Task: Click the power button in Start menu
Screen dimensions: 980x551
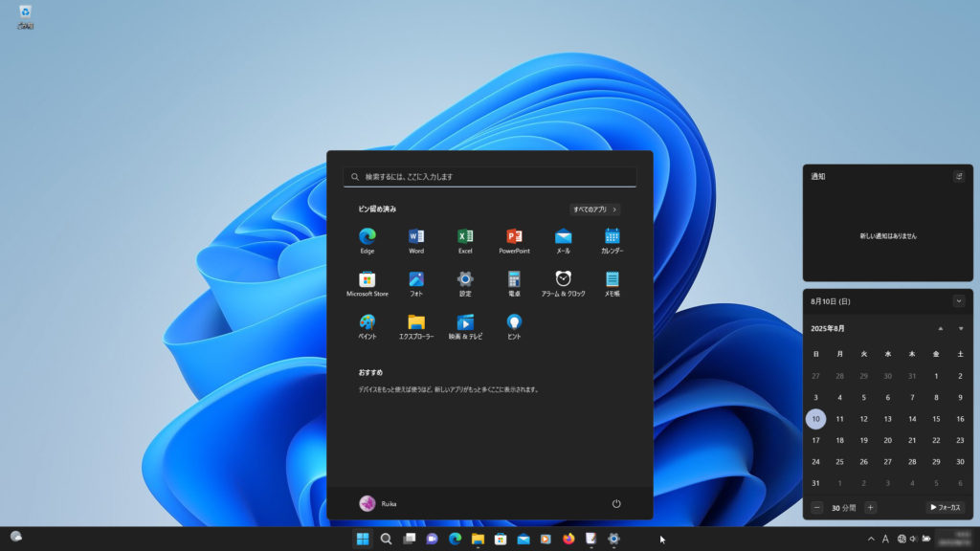Action: (x=616, y=503)
